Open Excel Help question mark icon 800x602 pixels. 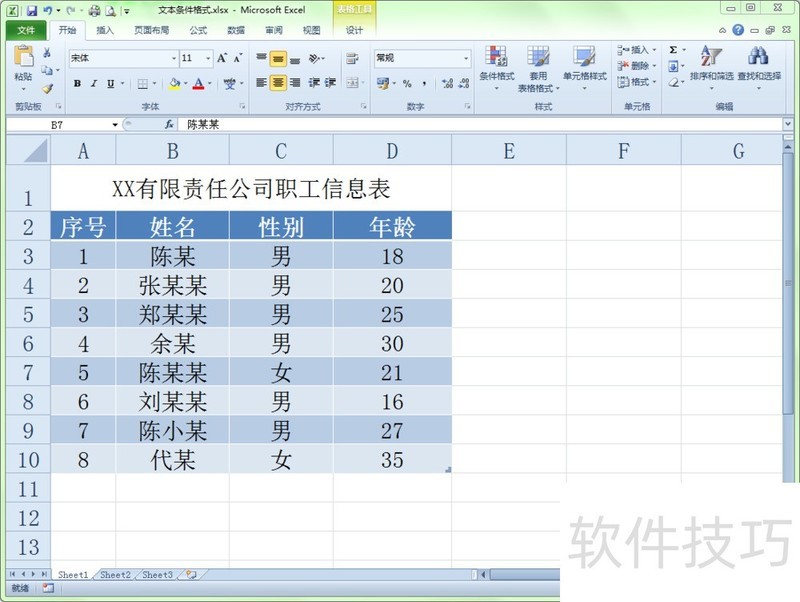point(738,30)
